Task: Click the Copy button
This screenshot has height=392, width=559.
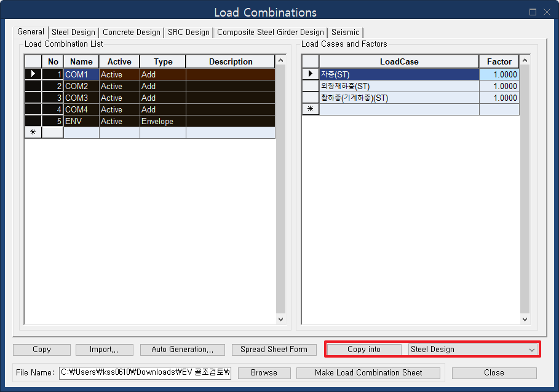Action: point(42,350)
